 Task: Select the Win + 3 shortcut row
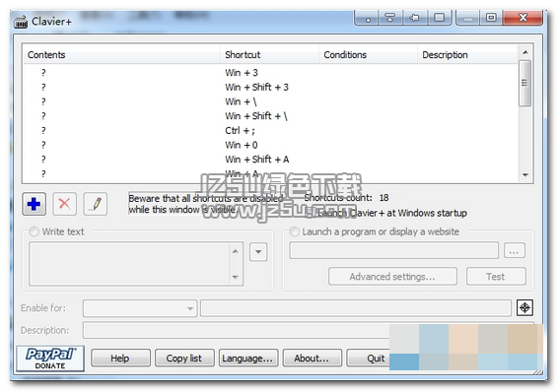(x=270, y=73)
